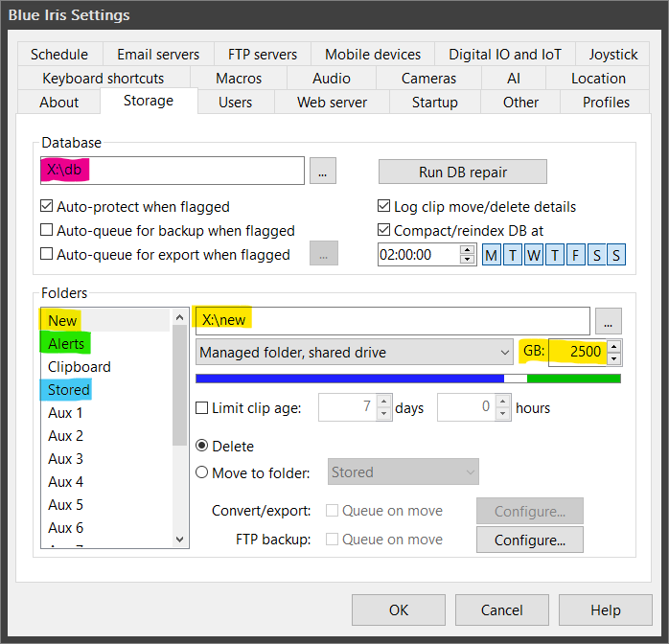Toggle Log clip move/delete details

click(476, 207)
